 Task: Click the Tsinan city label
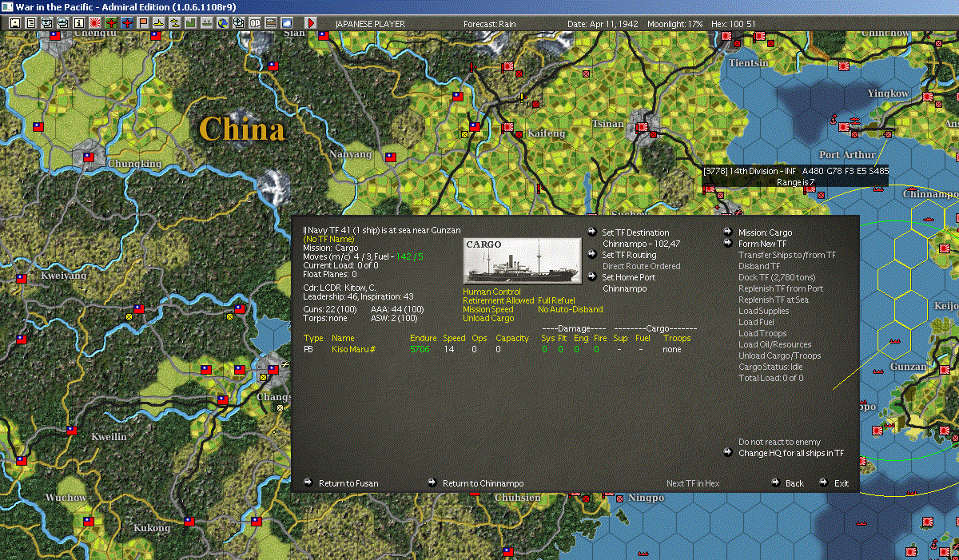tap(608, 125)
